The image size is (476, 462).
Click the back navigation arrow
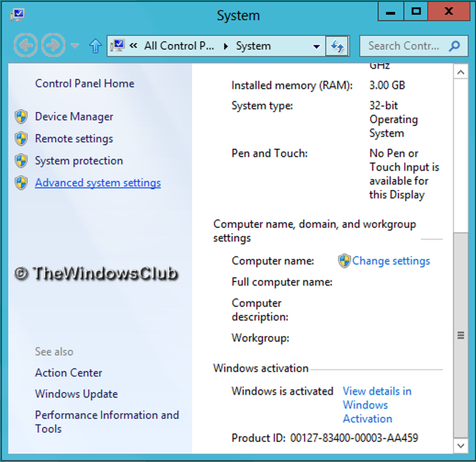26,46
